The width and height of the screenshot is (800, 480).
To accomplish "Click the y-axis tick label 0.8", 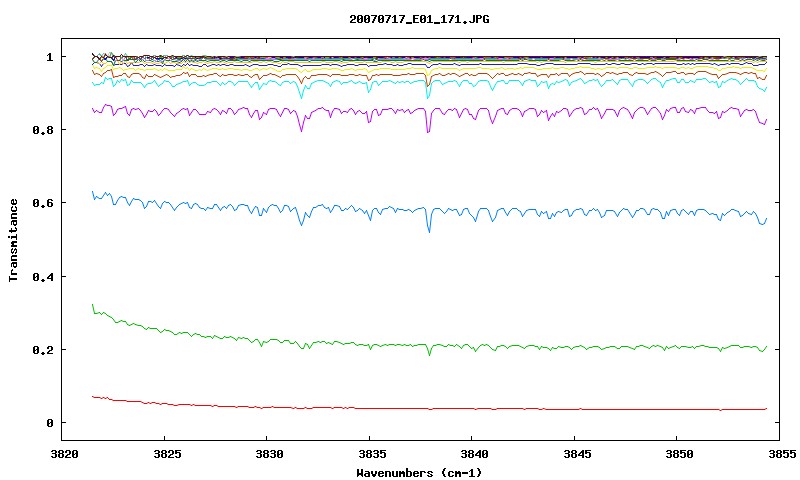I will pos(43,130).
